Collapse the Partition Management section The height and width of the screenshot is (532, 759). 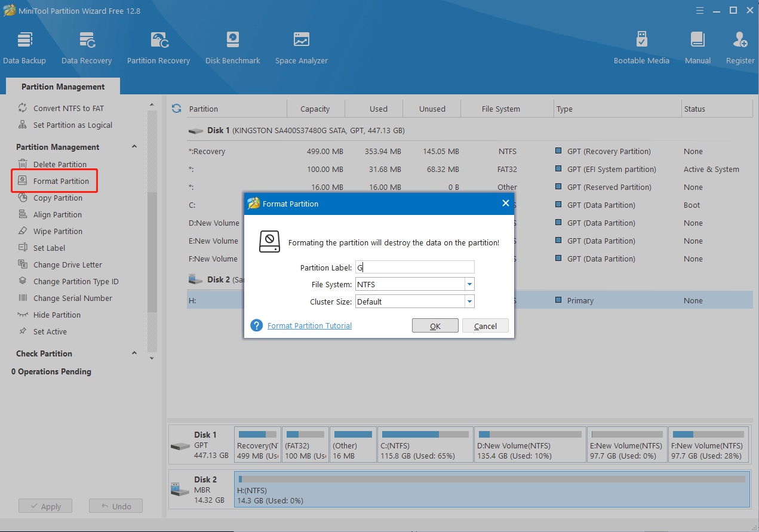tap(134, 147)
